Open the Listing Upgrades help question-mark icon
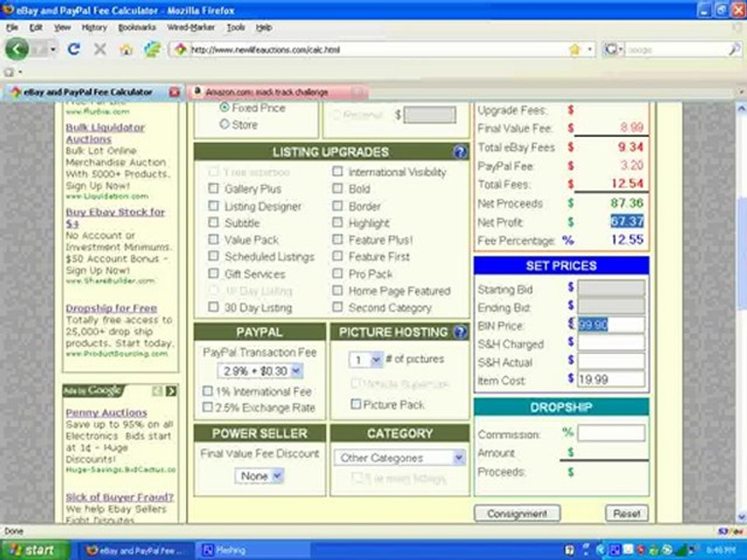This screenshot has width=747, height=560. click(x=460, y=152)
